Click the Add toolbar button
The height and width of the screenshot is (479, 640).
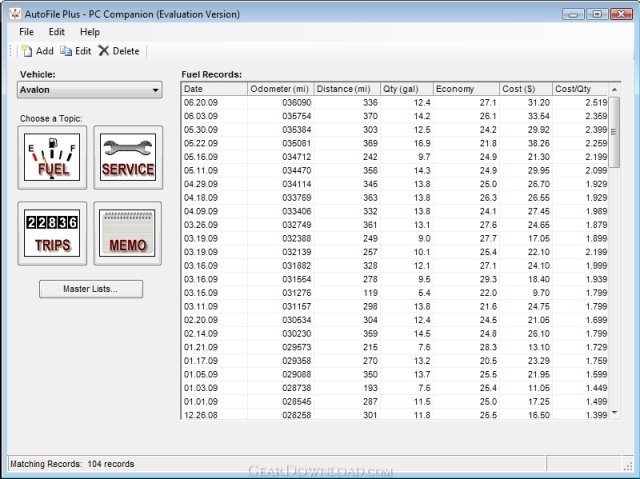point(38,51)
